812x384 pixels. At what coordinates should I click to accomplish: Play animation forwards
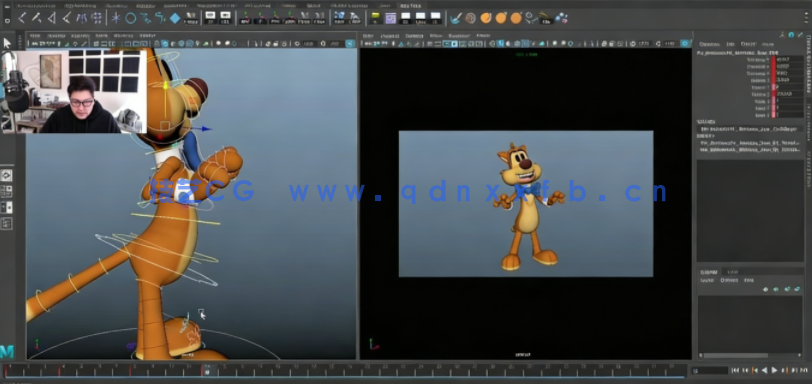(x=774, y=370)
